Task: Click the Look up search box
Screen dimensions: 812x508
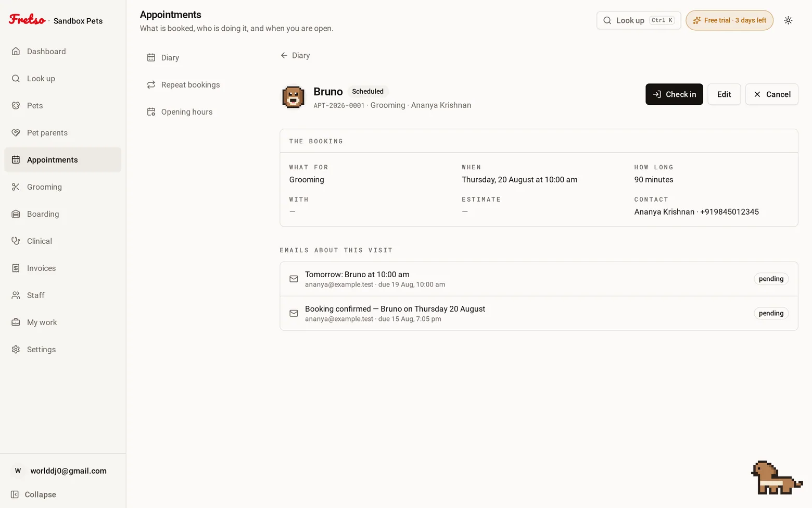Action: [639, 20]
